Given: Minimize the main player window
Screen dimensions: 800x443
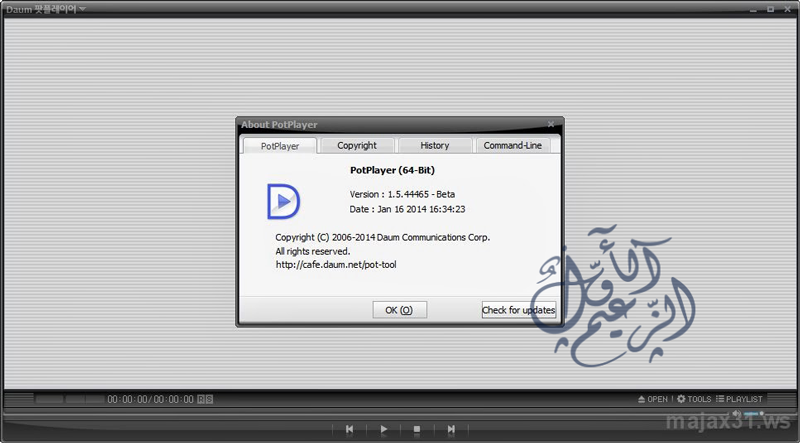Looking at the screenshot, I should click(x=754, y=9).
